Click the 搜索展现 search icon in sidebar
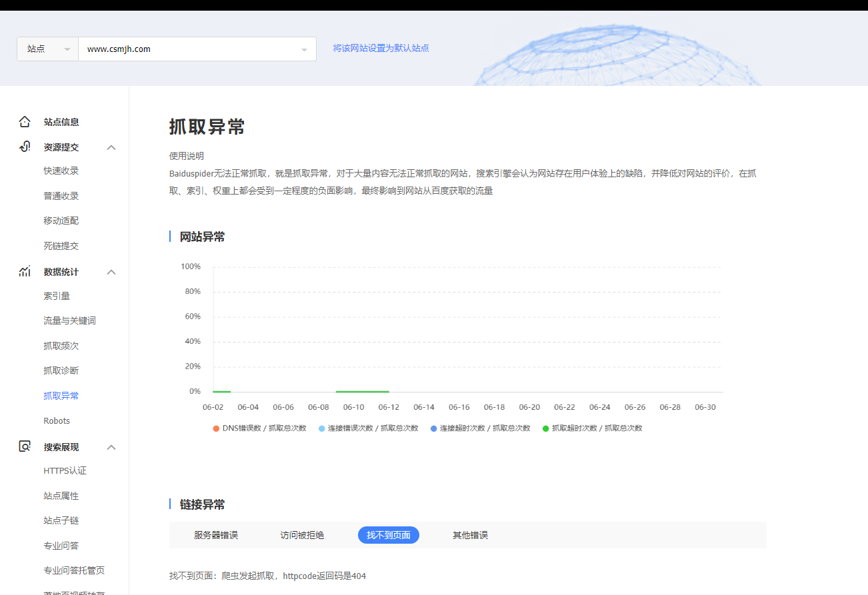 coord(25,447)
